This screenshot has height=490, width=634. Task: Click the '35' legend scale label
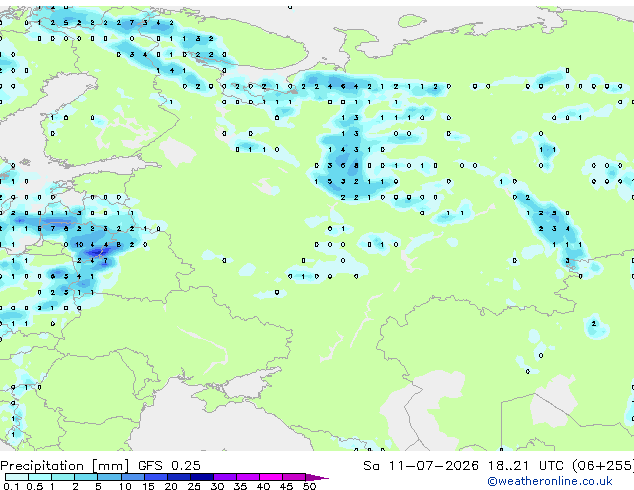241,486
